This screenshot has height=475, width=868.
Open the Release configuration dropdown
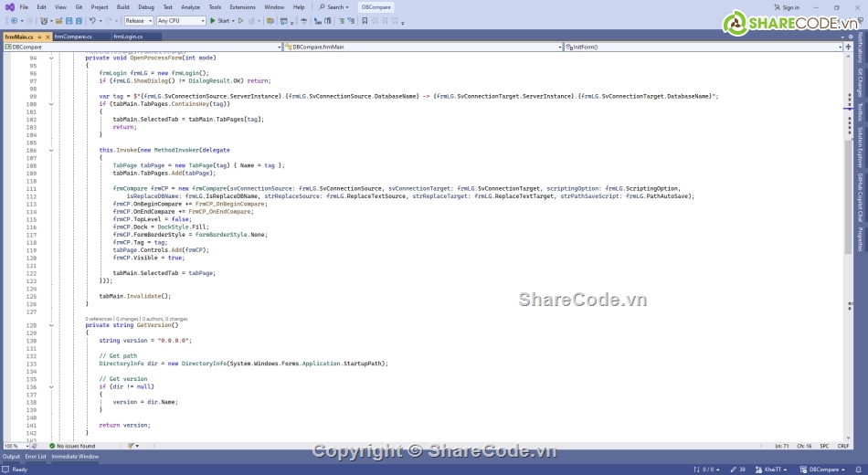click(138, 20)
